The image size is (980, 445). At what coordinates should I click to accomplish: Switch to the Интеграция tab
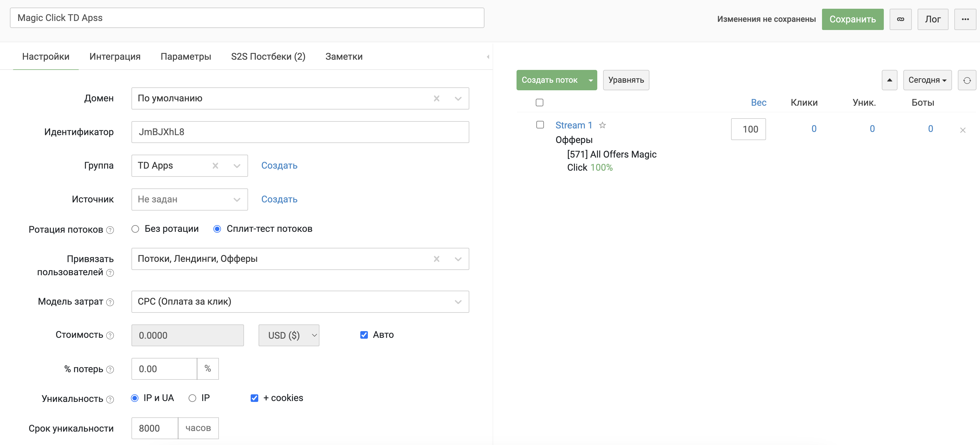click(115, 56)
